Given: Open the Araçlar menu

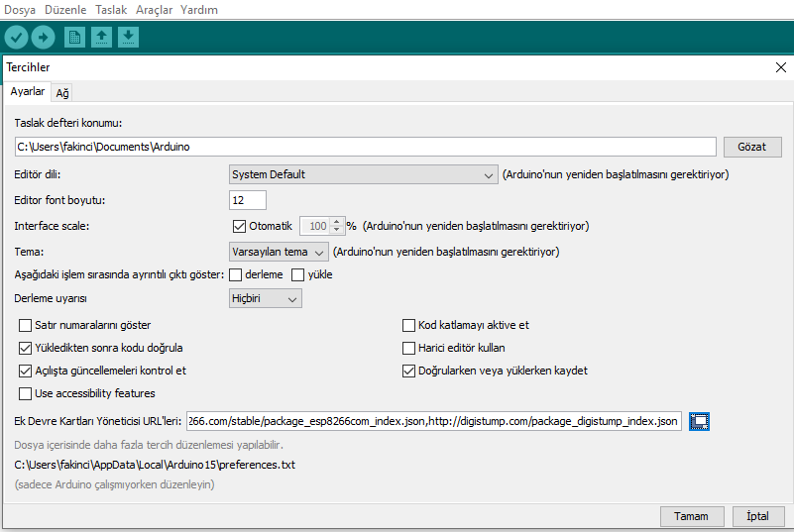Looking at the screenshot, I should point(153,10).
